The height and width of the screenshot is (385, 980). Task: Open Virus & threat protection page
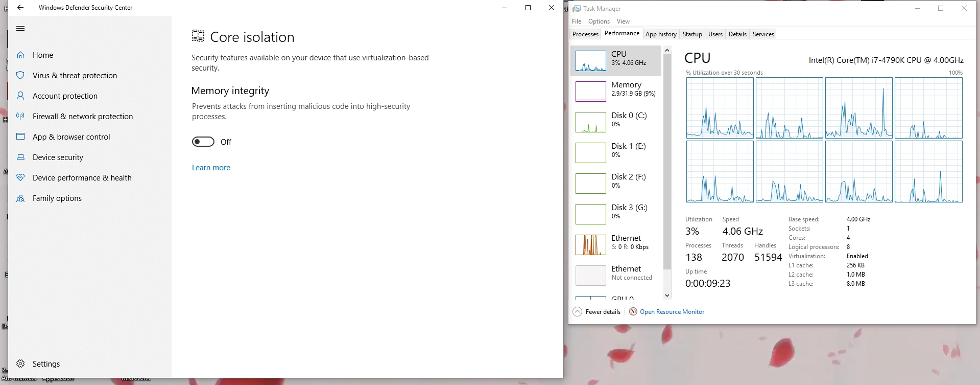[x=75, y=76]
